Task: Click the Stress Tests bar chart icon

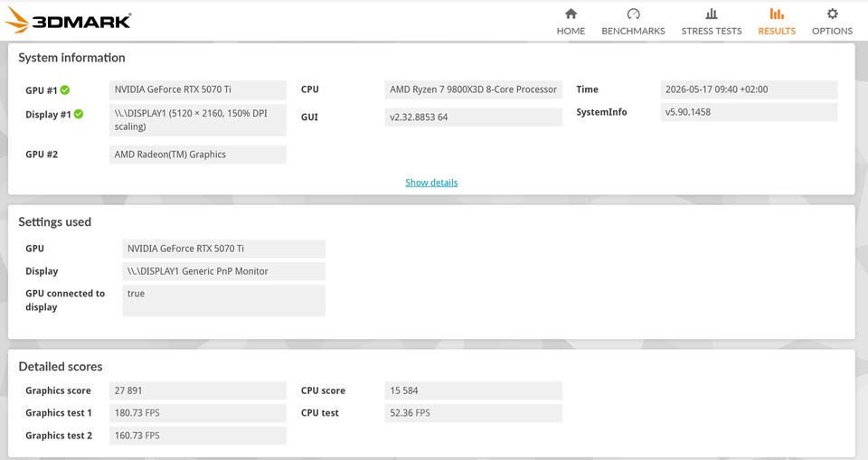Action: (x=712, y=14)
